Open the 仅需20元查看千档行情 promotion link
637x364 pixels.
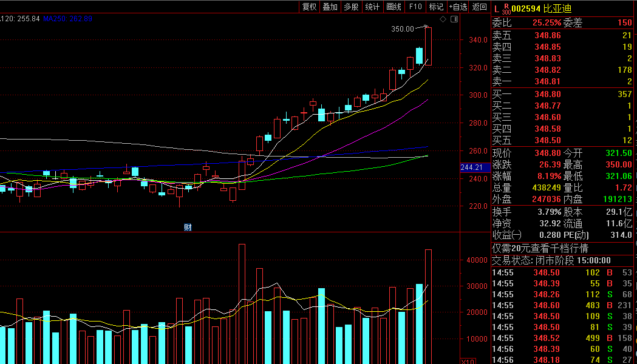539,248
